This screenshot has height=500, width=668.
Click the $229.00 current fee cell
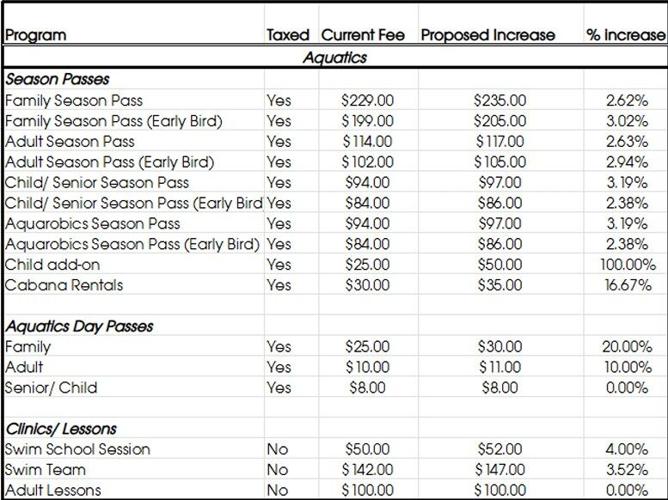[x=366, y=100]
